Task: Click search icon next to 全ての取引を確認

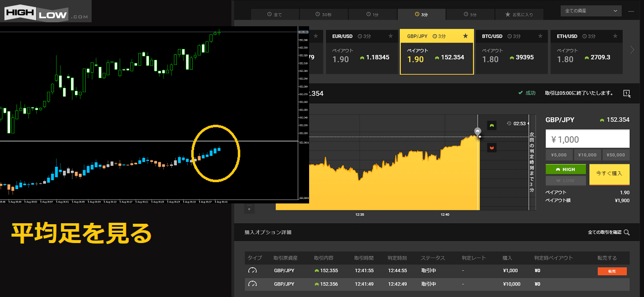Action: pos(627,232)
